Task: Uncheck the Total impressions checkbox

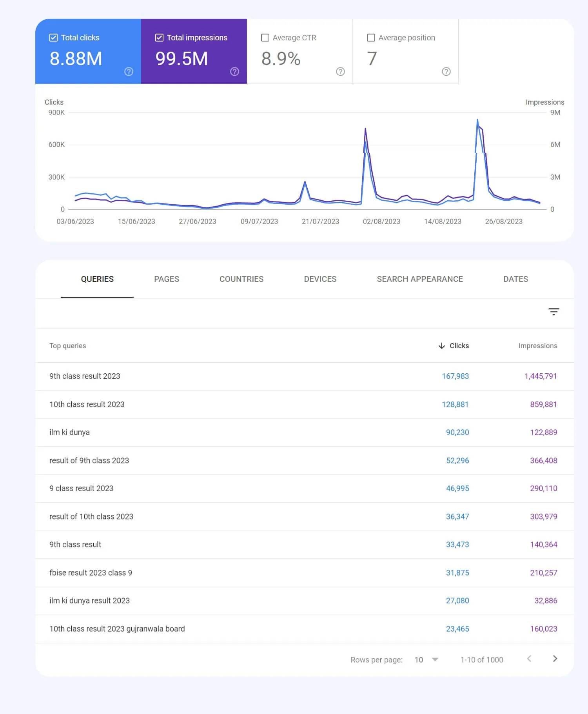Action: (x=159, y=38)
